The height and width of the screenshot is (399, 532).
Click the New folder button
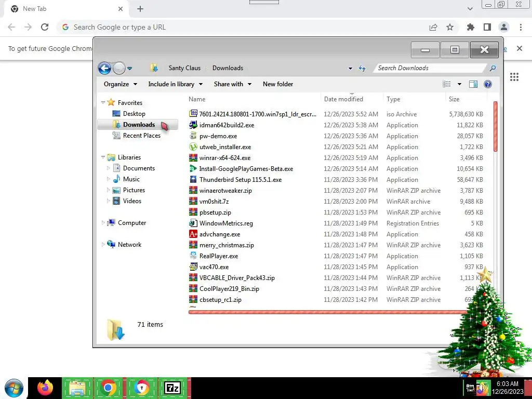coord(278,84)
